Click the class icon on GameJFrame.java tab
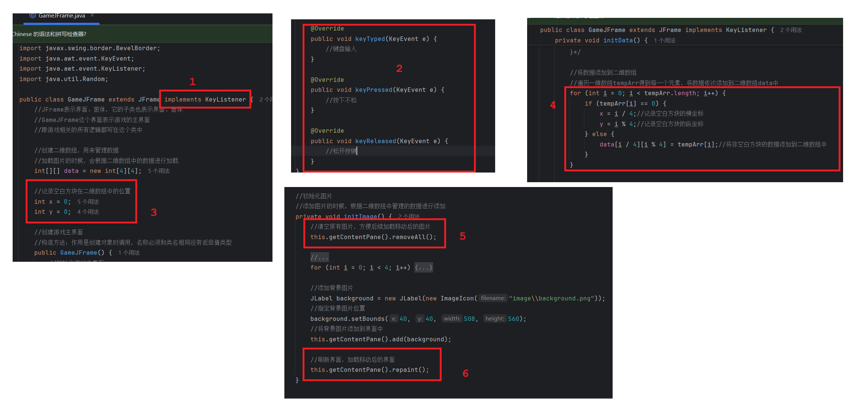 tap(33, 15)
